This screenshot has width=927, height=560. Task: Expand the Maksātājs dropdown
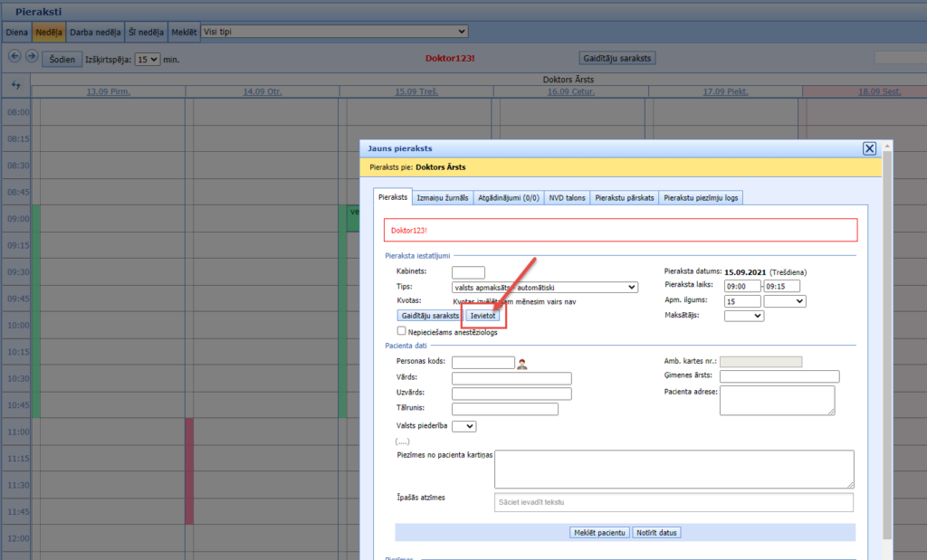(744, 316)
